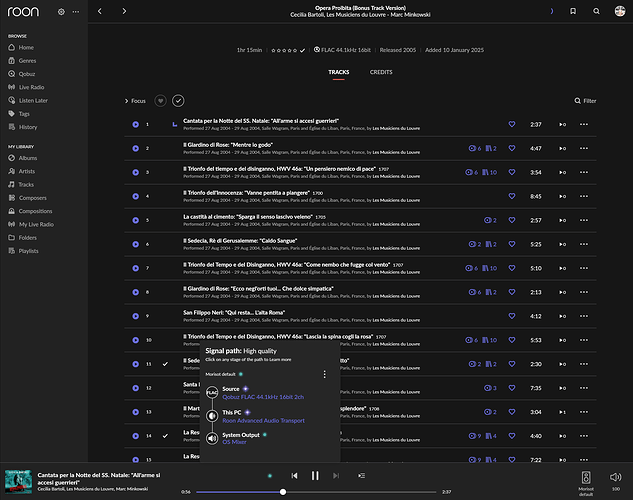Click the playback progress slider handle
Screen dimensions: 633x500
coord(283,492)
